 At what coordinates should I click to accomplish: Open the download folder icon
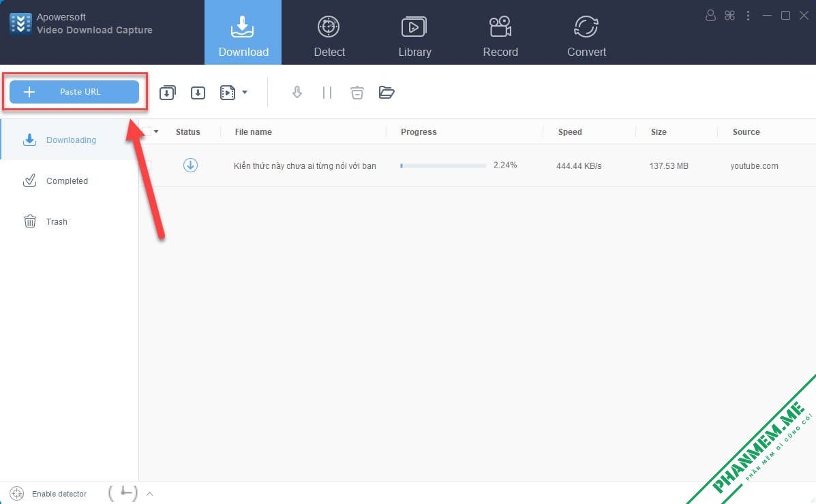pos(386,93)
